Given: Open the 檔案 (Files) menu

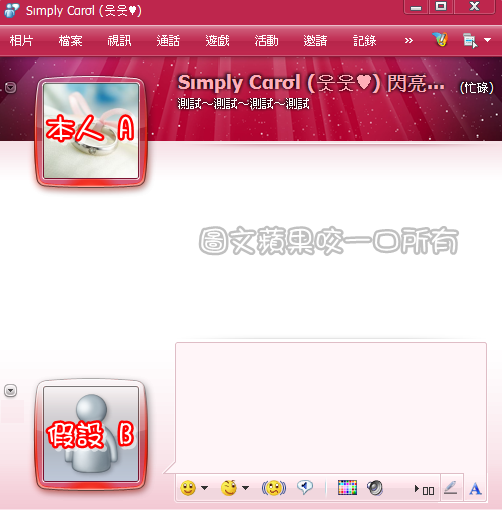Looking at the screenshot, I should [x=70, y=41].
